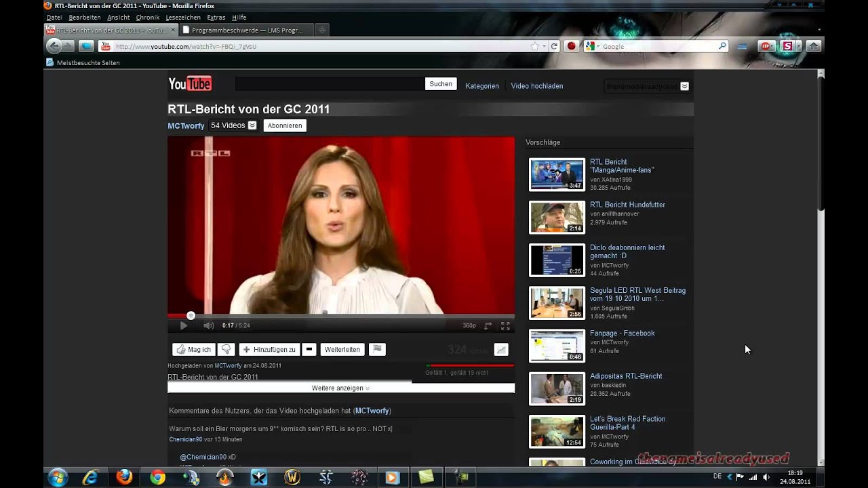Switch to the Programmbeschwerde tab
This screenshot has height=488, width=868.
coord(246,30)
